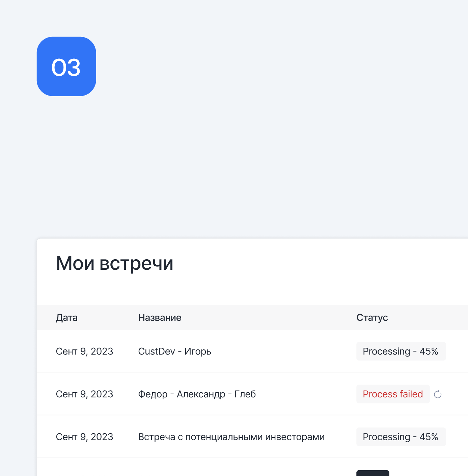Open Встреча с потенциальными инвесторами meeting
Viewport: 468px width, 476px height.
(231, 437)
